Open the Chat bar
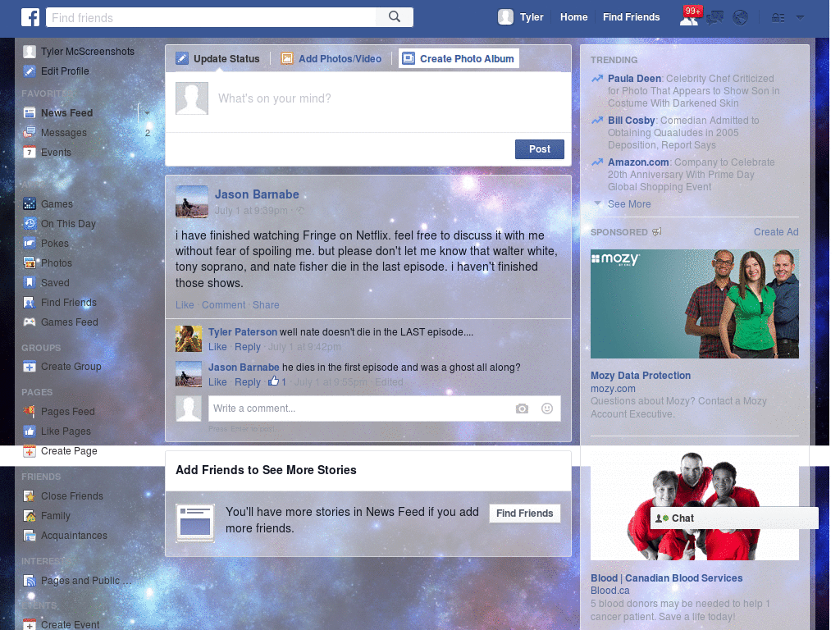 pyautogui.click(x=734, y=518)
